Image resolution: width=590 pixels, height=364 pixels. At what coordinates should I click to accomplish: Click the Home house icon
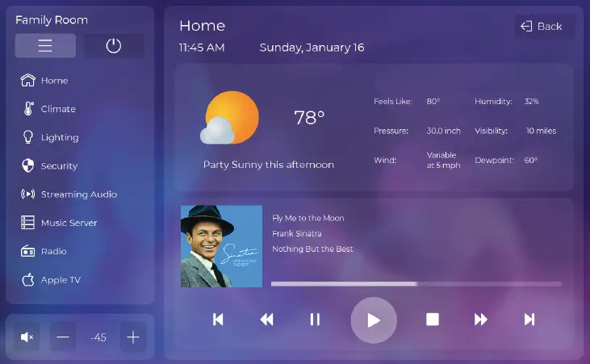pyautogui.click(x=27, y=80)
